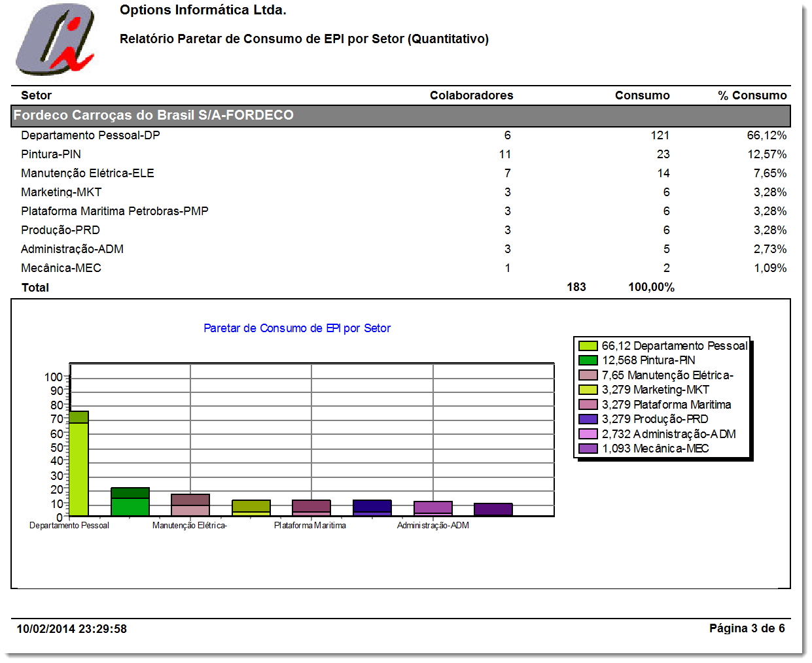Viewport: 812px width, 663px height.
Task: Click legend entry '66,12 Departamento Pessoal'
Action: tap(675, 346)
